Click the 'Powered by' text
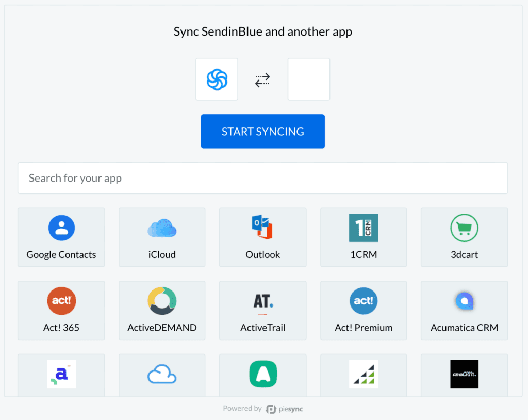This screenshot has width=528, height=420. (242, 409)
